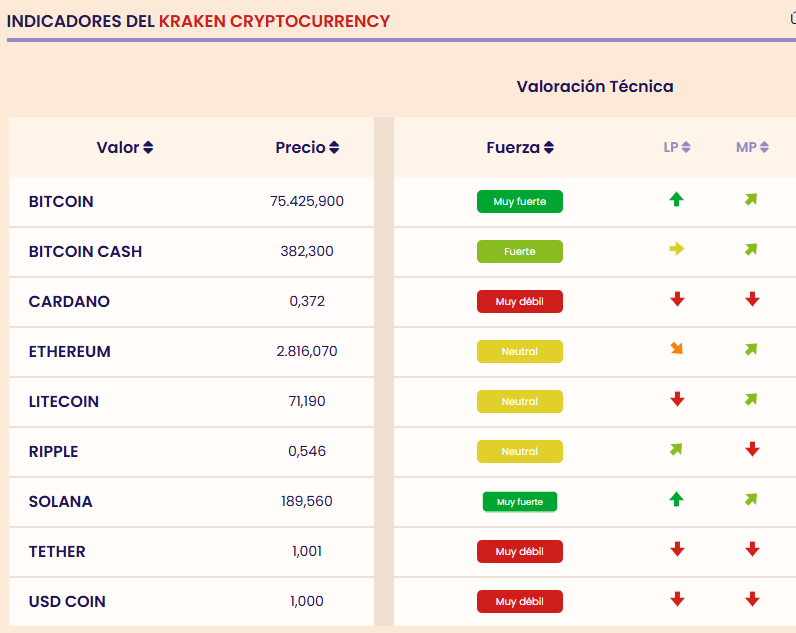The width and height of the screenshot is (796, 633).
Task: Click Bitcoin Cash's yellow LP right arrow
Action: [x=677, y=250]
